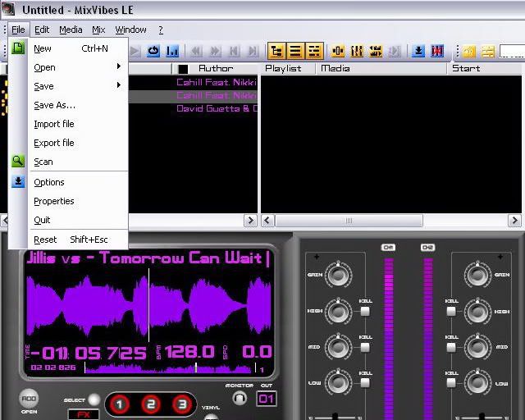Click the red and blue arrows toolbar icon

(437, 51)
